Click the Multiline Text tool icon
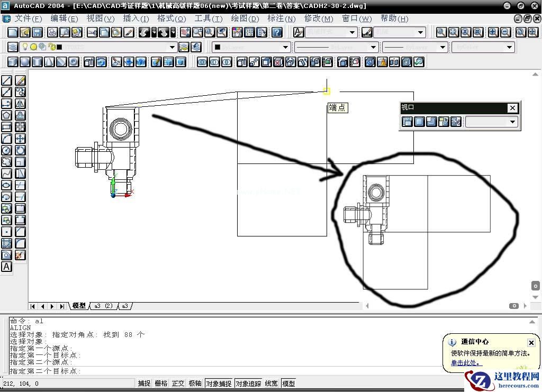This screenshot has width=542, height=392. pyautogui.click(x=6, y=267)
